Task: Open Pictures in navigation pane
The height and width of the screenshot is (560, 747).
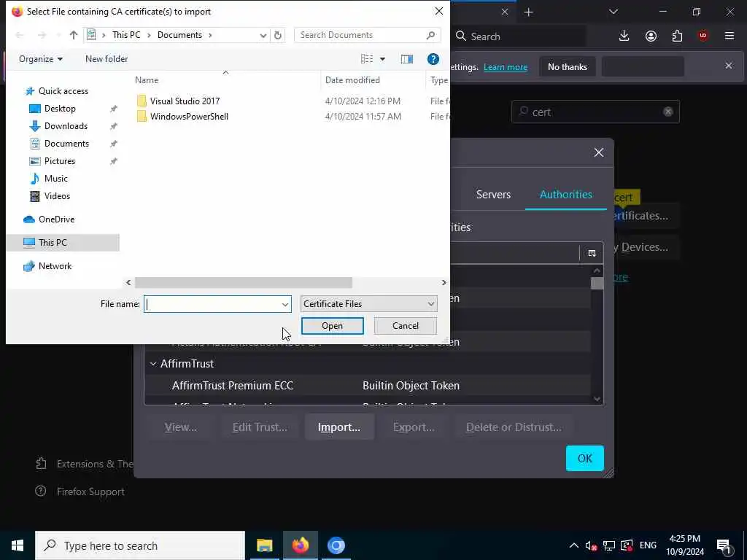Action: (x=60, y=161)
